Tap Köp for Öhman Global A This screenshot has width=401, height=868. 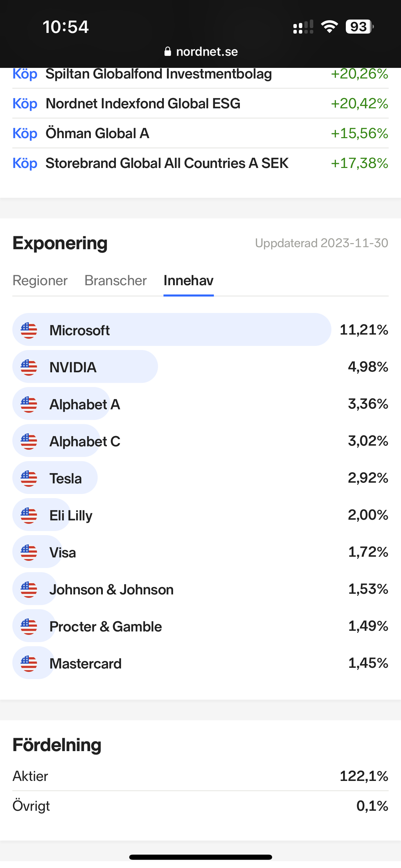(25, 133)
